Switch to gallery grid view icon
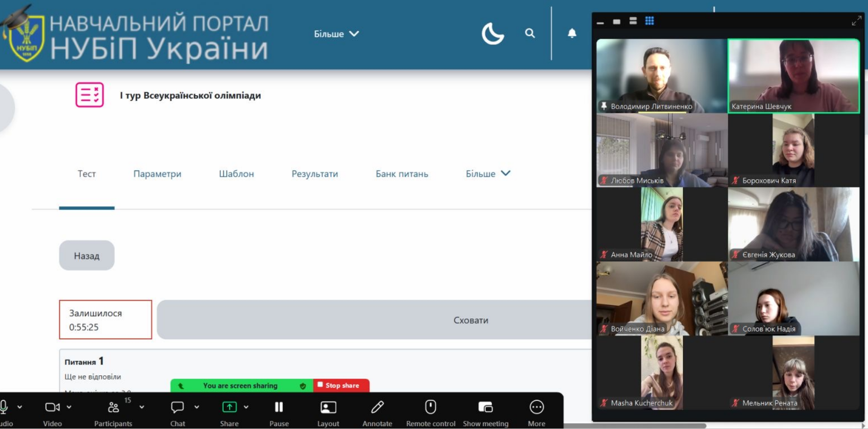This screenshot has width=868, height=429. coord(650,21)
